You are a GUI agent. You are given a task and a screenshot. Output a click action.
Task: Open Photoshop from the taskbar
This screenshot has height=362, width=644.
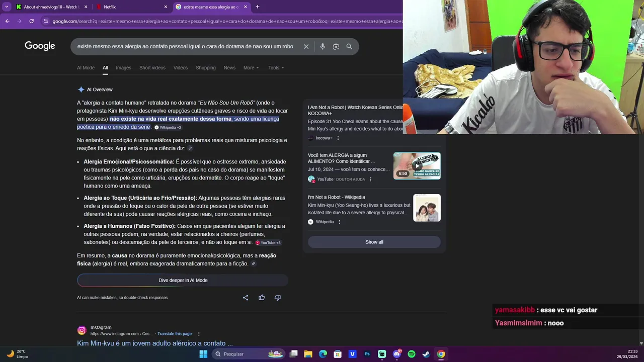[x=367, y=354]
